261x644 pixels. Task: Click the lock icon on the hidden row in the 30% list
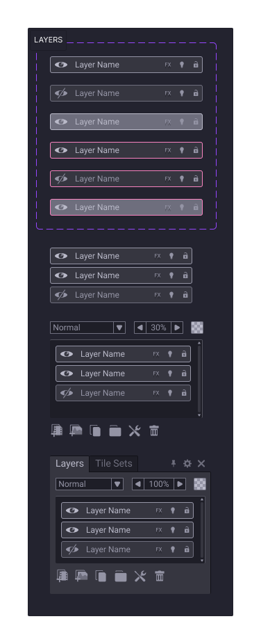click(x=184, y=393)
